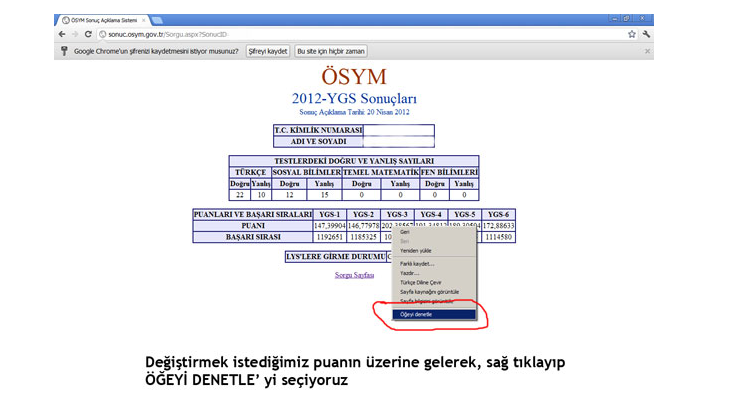The height and width of the screenshot is (401, 737).
Task: Click the site info globe in address bar
Action: [102, 34]
